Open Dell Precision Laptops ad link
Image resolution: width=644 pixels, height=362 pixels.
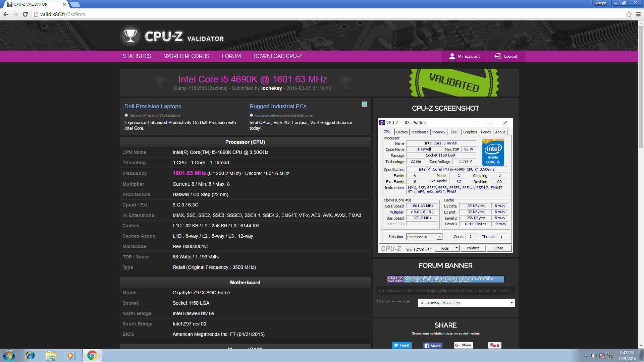[x=153, y=106]
